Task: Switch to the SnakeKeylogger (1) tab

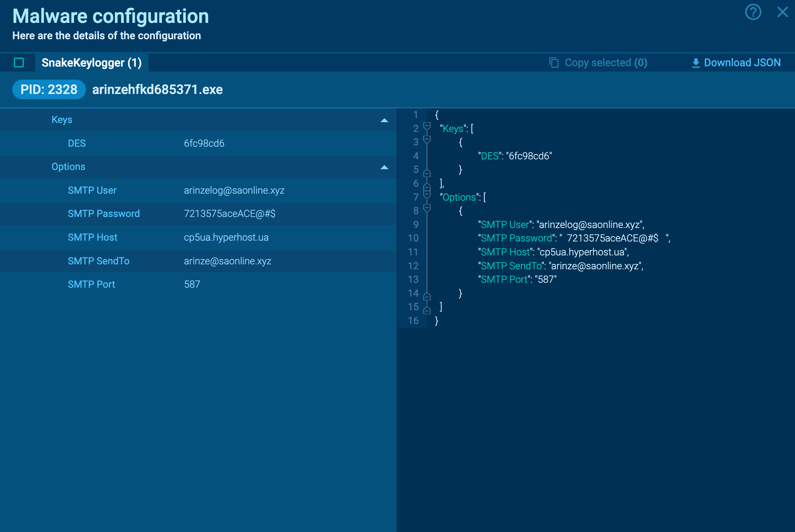Action: (x=92, y=63)
